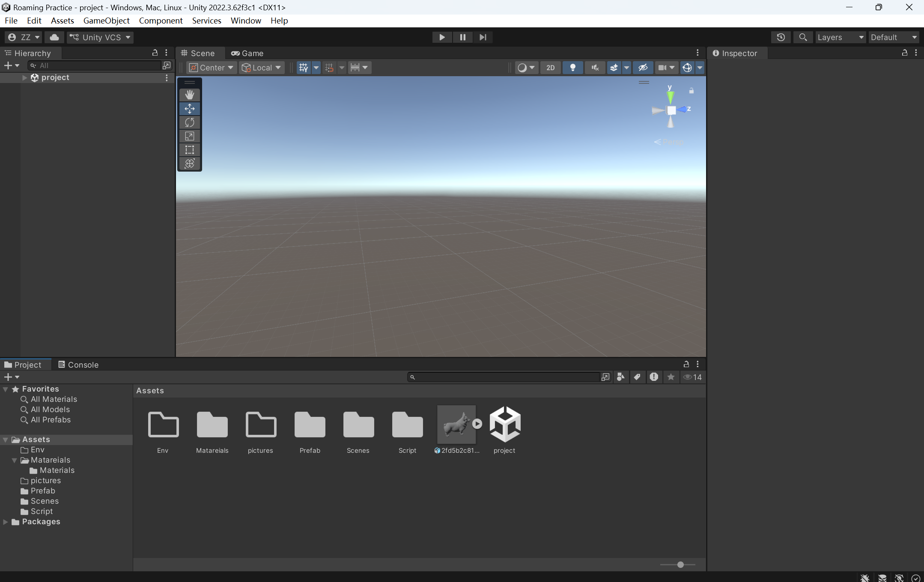Click the Play button

pos(442,37)
